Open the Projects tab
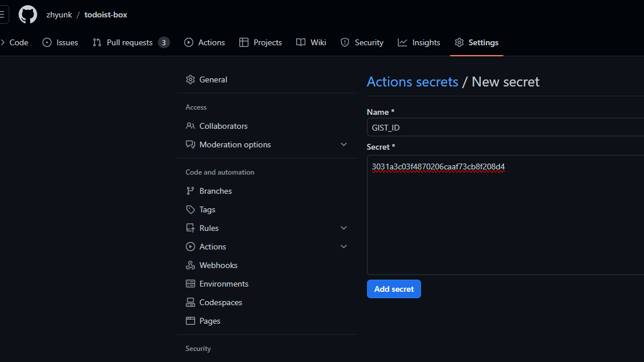The width and height of the screenshot is (644, 362). [x=260, y=43]
